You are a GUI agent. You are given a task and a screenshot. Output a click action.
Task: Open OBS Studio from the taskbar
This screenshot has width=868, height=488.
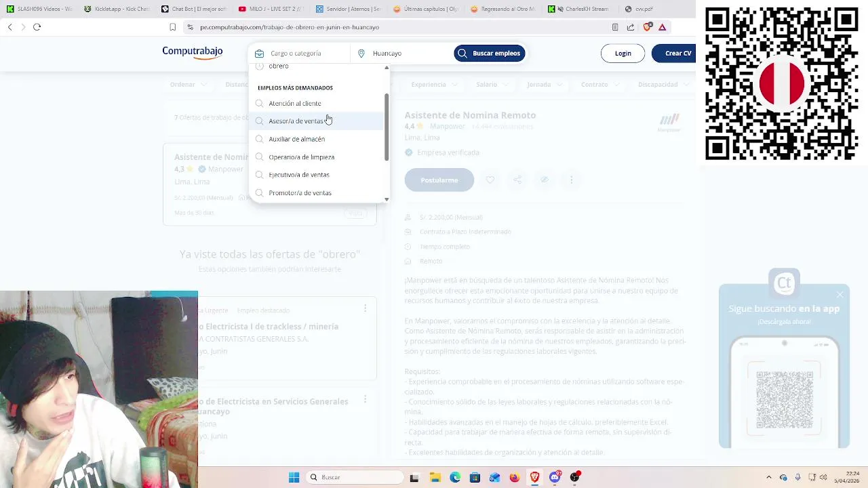pyautogui.click(x=575, y=477)
